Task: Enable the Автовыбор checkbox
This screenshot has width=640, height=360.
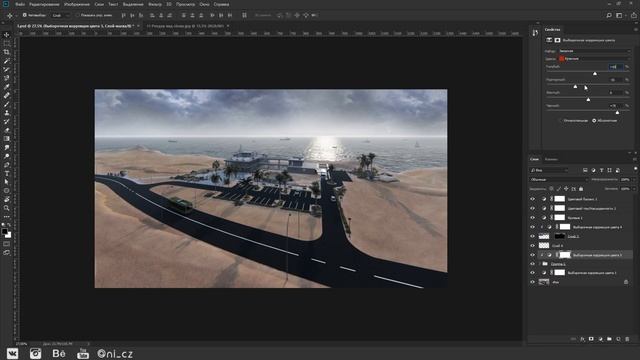Action: (x=24, y=15)
